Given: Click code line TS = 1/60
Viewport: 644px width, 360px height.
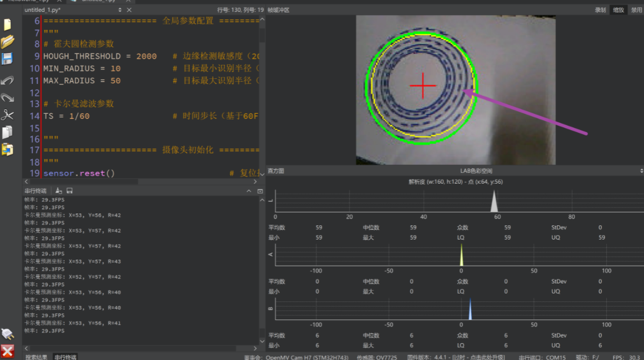Looking at the screenshot, I should click(66, 116).
